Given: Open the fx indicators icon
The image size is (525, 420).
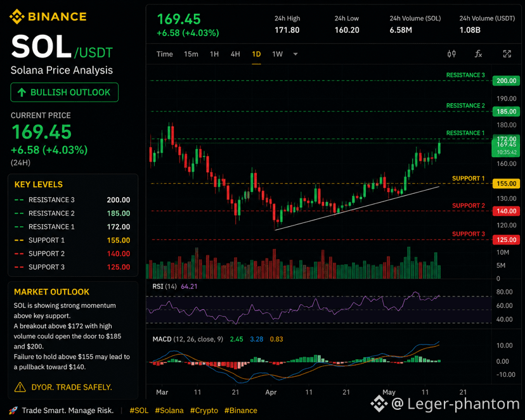Looking at the screenshot, I should (x=479, y=54).
